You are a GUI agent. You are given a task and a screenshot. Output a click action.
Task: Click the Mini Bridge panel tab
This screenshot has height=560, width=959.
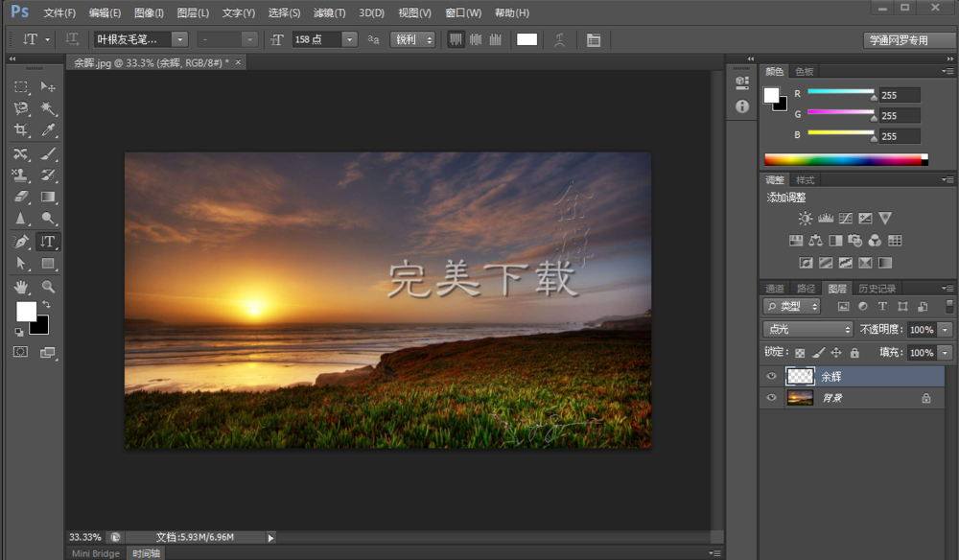[96, 553]
